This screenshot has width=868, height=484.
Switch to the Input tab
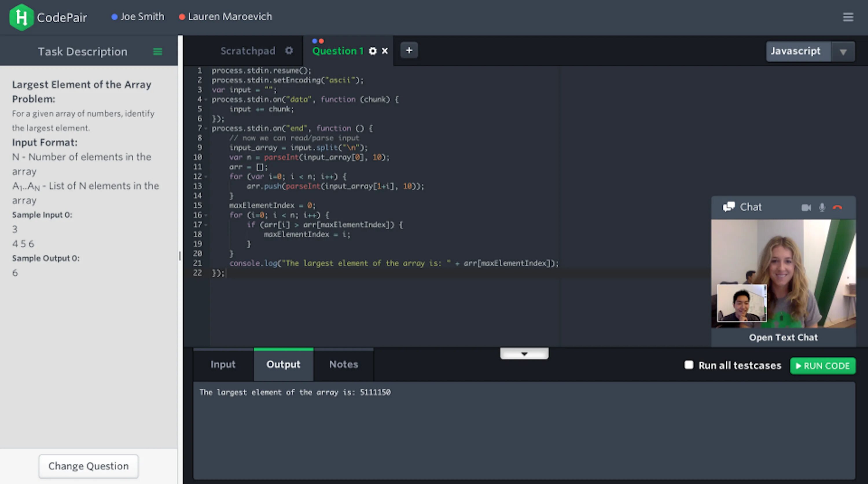tap(223, 364)
